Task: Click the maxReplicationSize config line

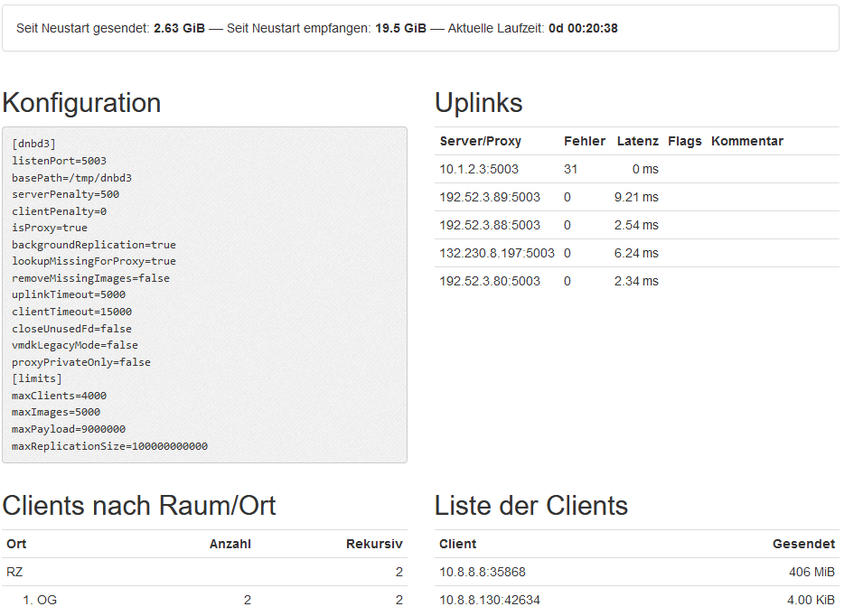Action: [x=109, y=446]
